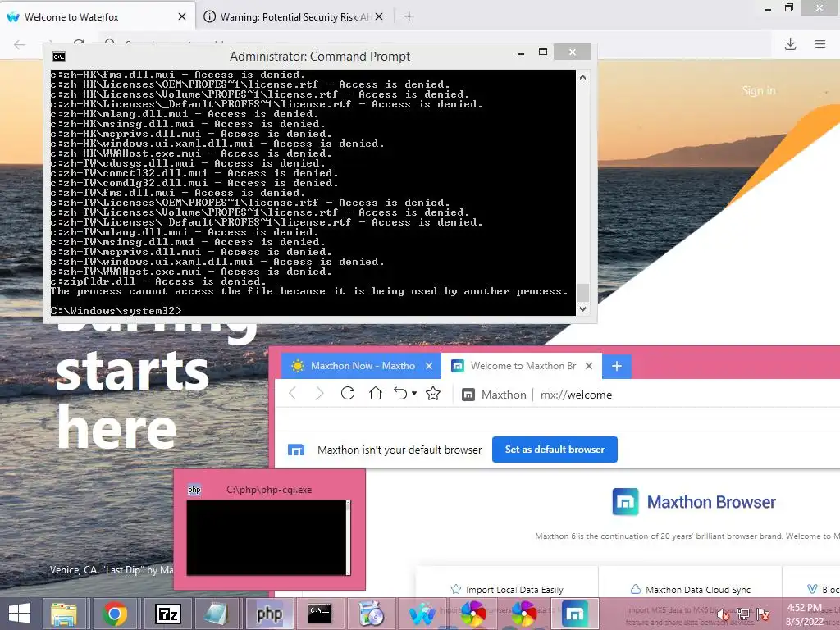The width and height of the screenshot is (840, 630).
Task: Click the 4:52 PM taskbar clock
Action: coord(804,608)
